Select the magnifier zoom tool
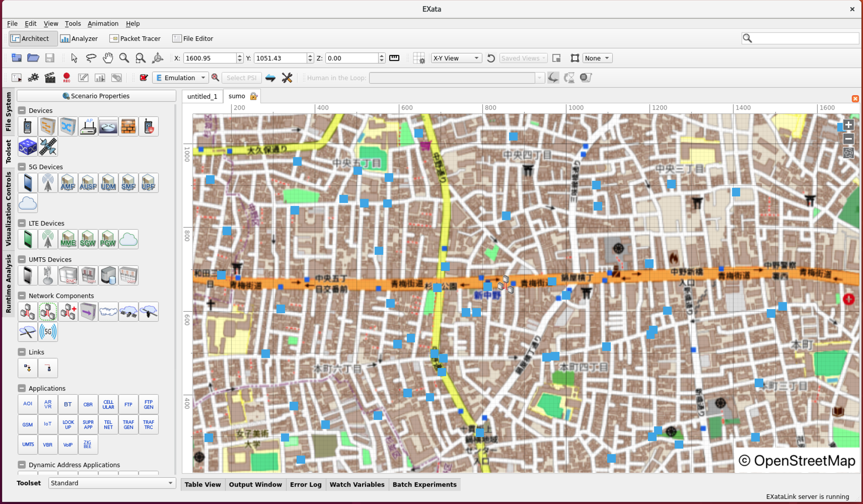 (x=124, y=58)
